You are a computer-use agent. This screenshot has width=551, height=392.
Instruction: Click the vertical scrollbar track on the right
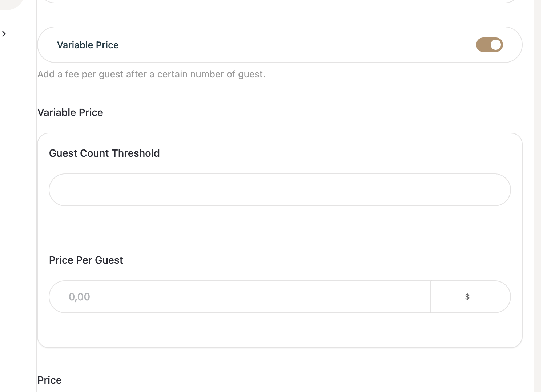(x=538, y=196)
